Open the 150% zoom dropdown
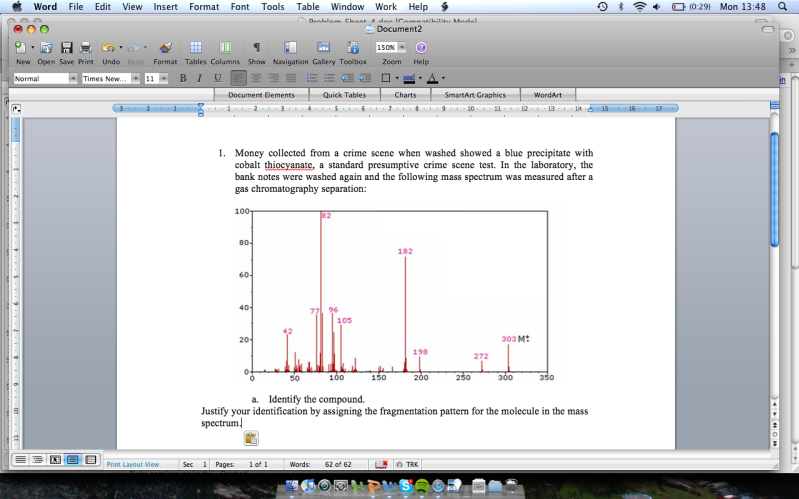 point(402,47)
